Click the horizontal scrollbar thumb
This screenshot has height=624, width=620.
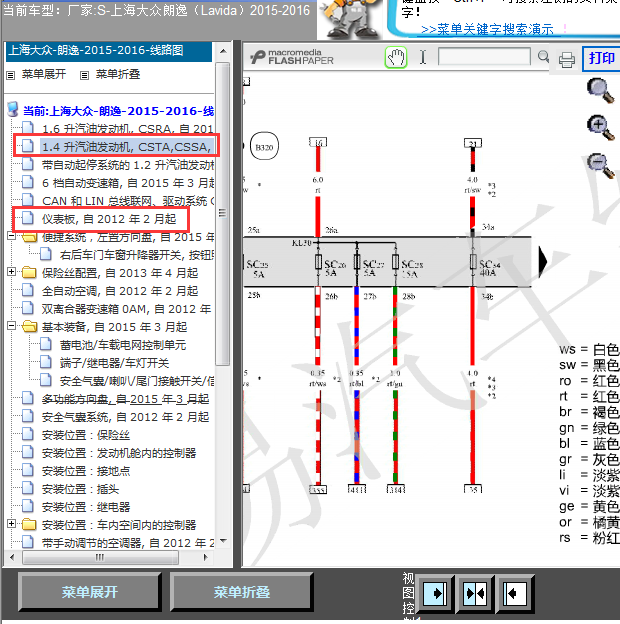[x=100, y=557]
